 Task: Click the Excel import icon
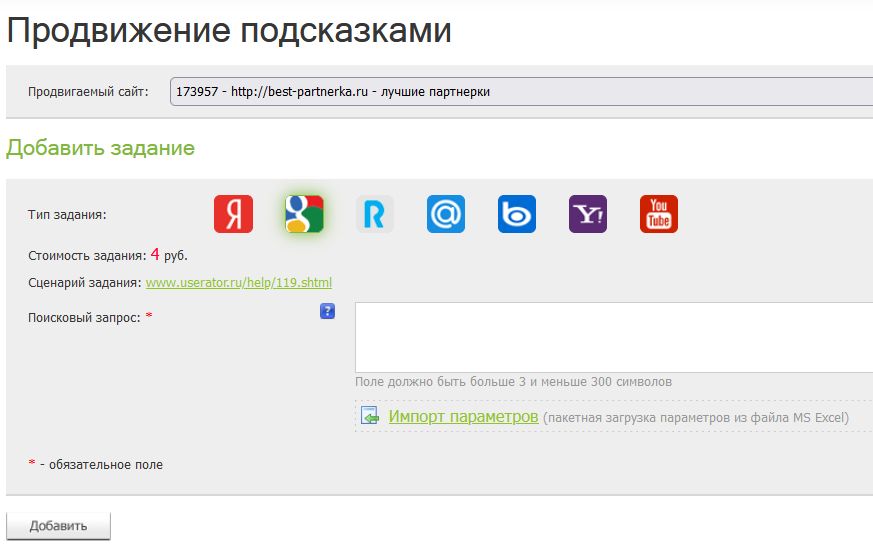(x=370, y=416)
